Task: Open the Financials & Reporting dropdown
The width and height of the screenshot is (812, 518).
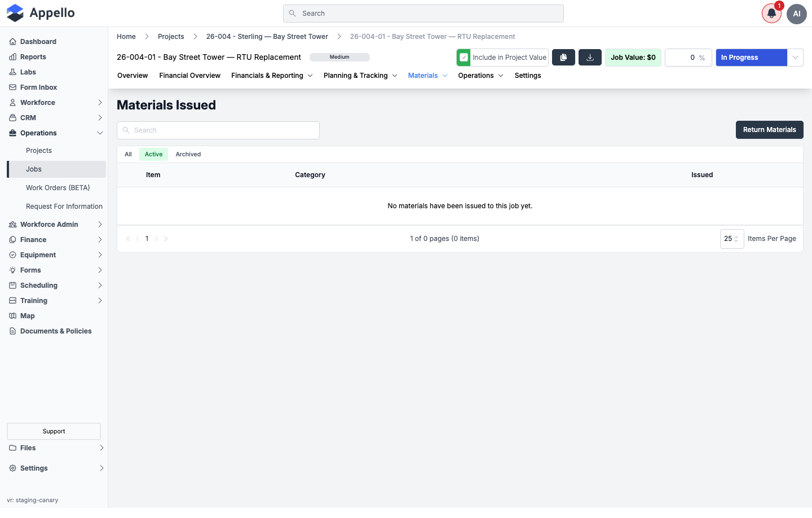Action: (272, 76)
